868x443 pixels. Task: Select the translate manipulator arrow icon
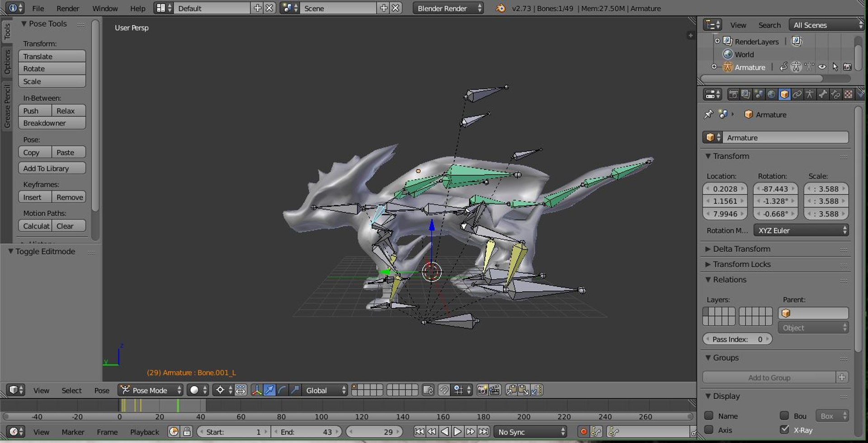[x=269, y=390]
